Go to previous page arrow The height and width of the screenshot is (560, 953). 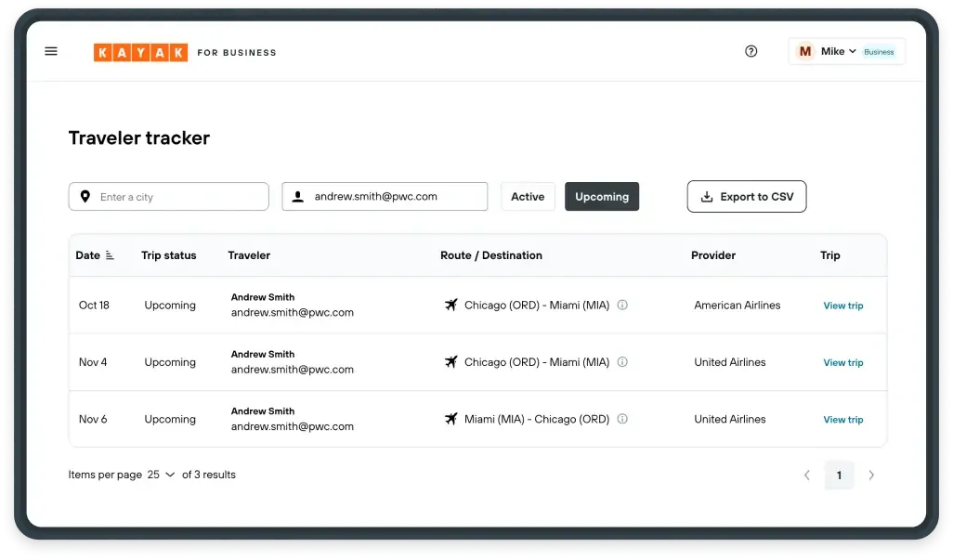807,475
